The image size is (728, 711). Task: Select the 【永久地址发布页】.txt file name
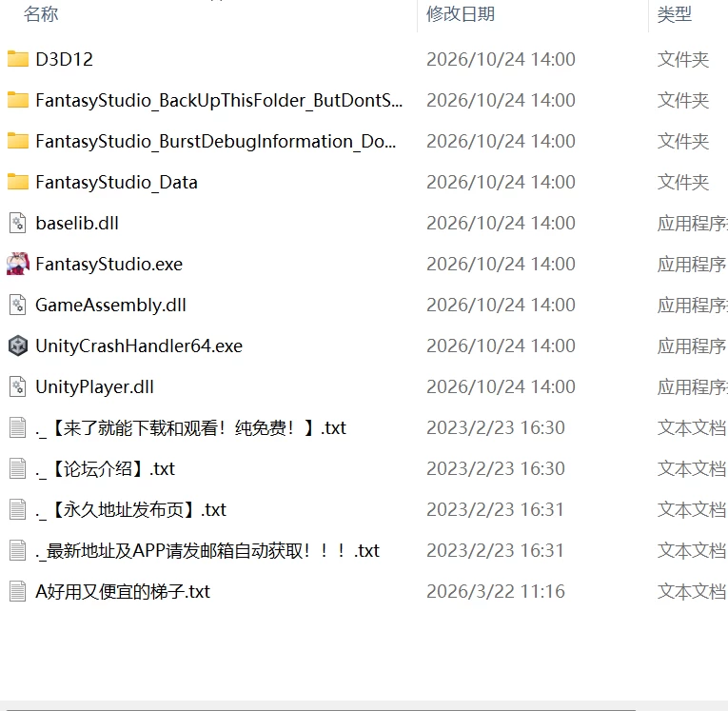pyautogui.click(x=131, y=509)
